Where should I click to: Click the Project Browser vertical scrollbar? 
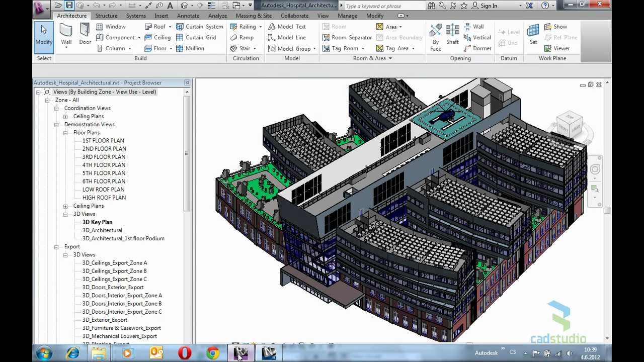187,153
